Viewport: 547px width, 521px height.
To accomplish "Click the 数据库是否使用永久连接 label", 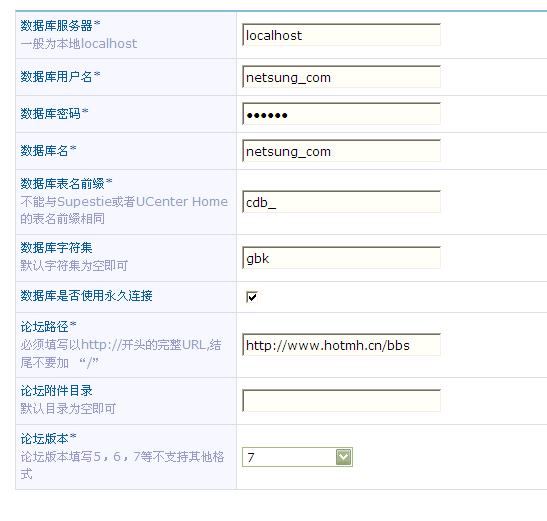I will tap(87, 296).
